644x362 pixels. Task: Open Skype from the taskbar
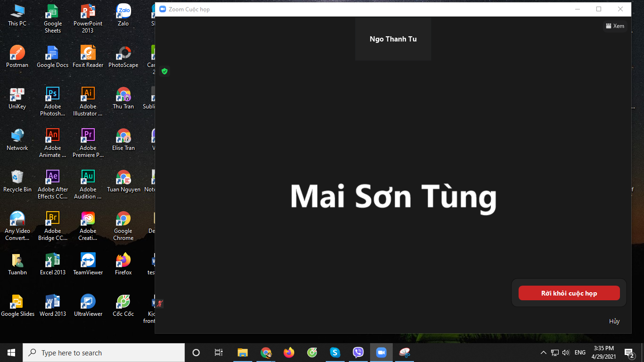pos(335,353)
